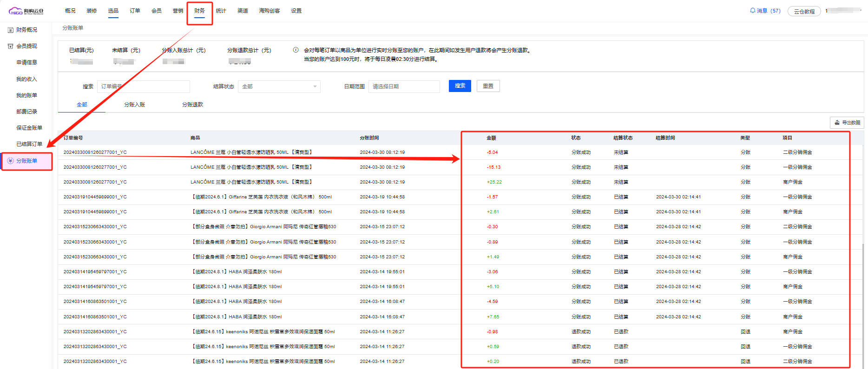
Task: Click the yen icon beside 分账账单
Action: pos(10,161)
